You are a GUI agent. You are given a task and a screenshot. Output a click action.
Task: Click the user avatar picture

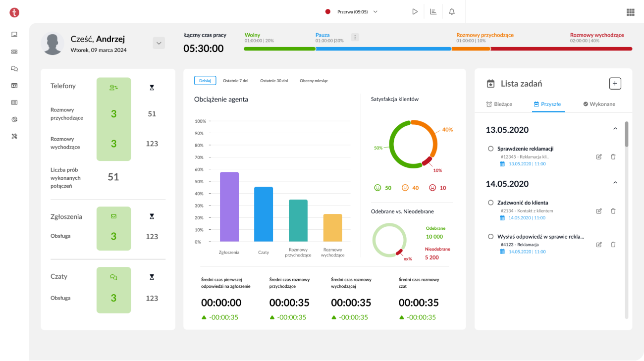coord(52,44)
